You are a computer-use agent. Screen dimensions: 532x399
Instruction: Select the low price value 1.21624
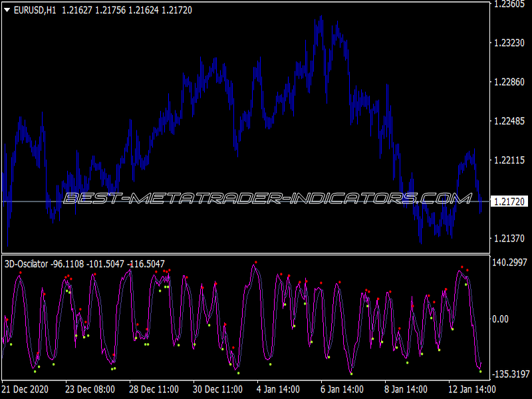click(144, 11)
